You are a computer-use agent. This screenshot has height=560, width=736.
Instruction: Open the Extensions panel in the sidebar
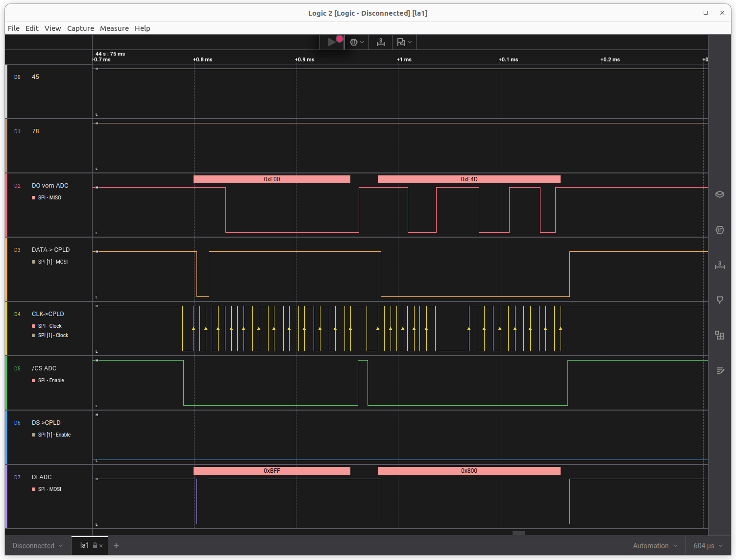pyautogui.click(x=719, y=336)
